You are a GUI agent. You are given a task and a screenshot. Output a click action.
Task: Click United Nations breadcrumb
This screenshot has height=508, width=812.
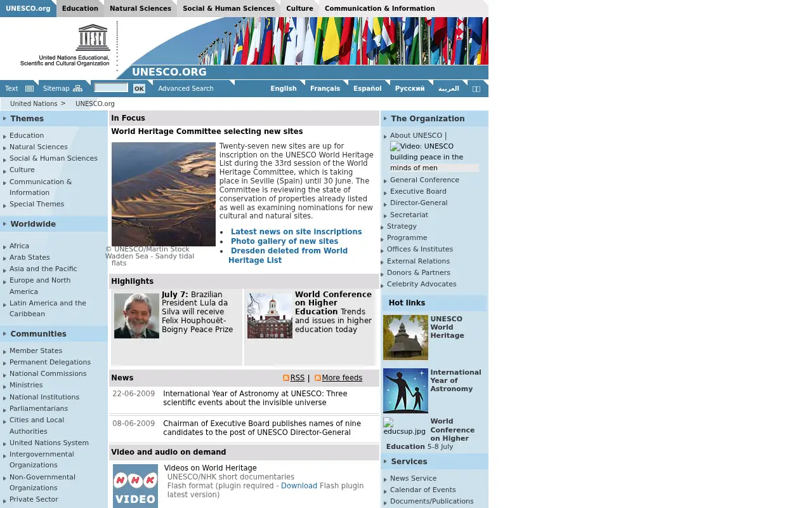click(x=34, y=104)
